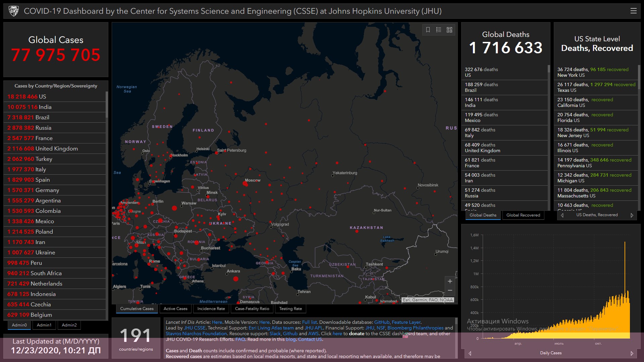
Task: Switch map layer to Active Cases
Action: [x=175, y=309]
